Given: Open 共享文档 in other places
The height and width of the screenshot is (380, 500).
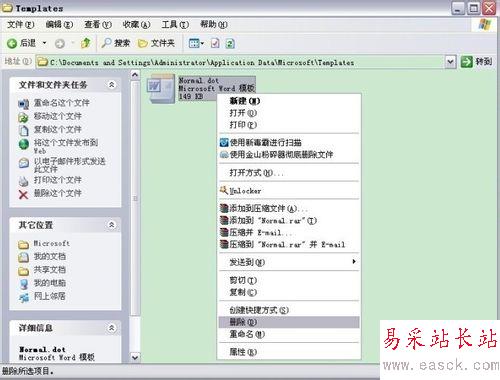Looking at the screenshot, I should pyautogui.click(x=50, y=270).
